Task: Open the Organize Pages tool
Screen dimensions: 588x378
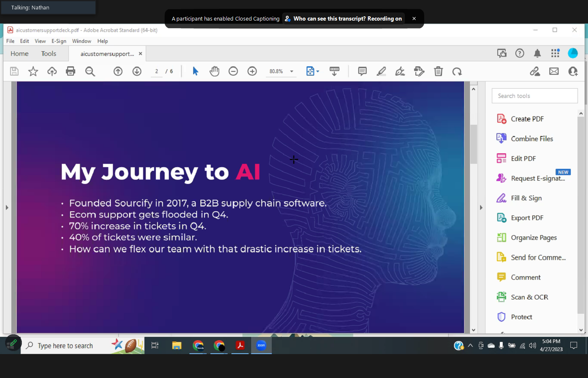Action: coord(533,238)
